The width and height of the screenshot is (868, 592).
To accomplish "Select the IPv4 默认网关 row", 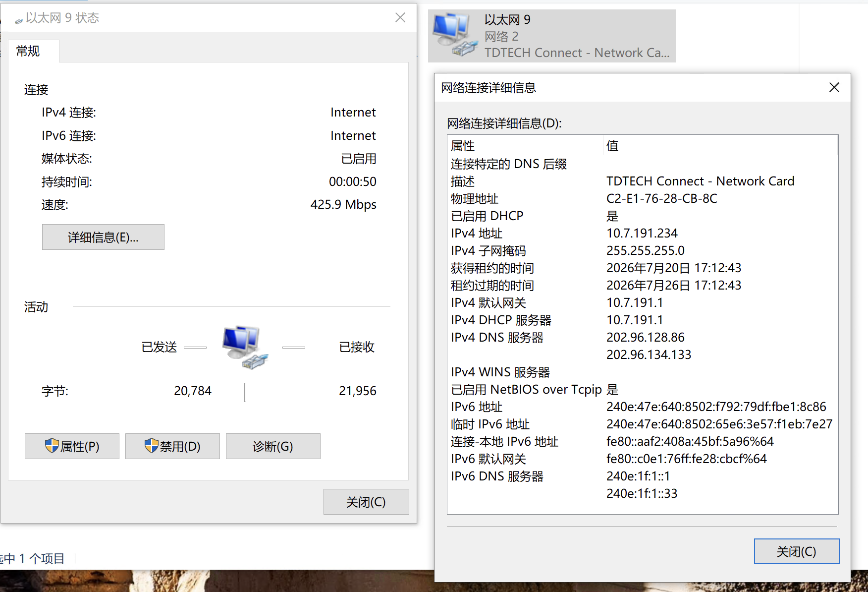I will point(643,302).
